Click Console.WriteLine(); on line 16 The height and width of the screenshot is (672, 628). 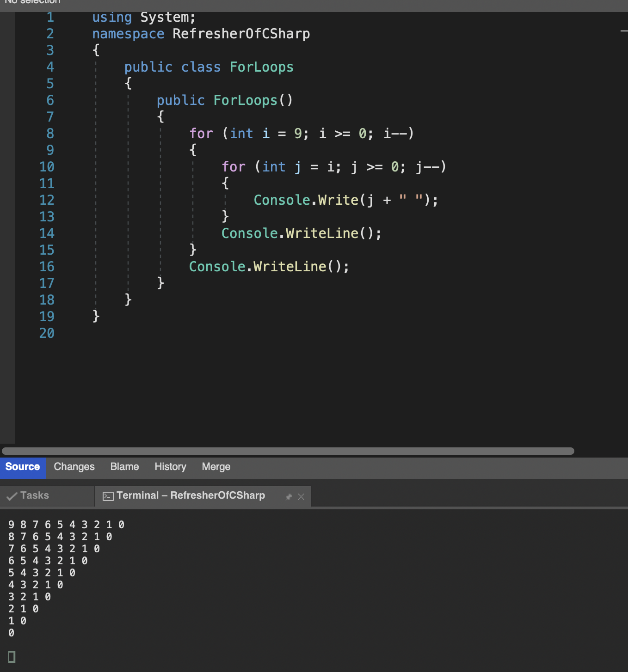269,266
